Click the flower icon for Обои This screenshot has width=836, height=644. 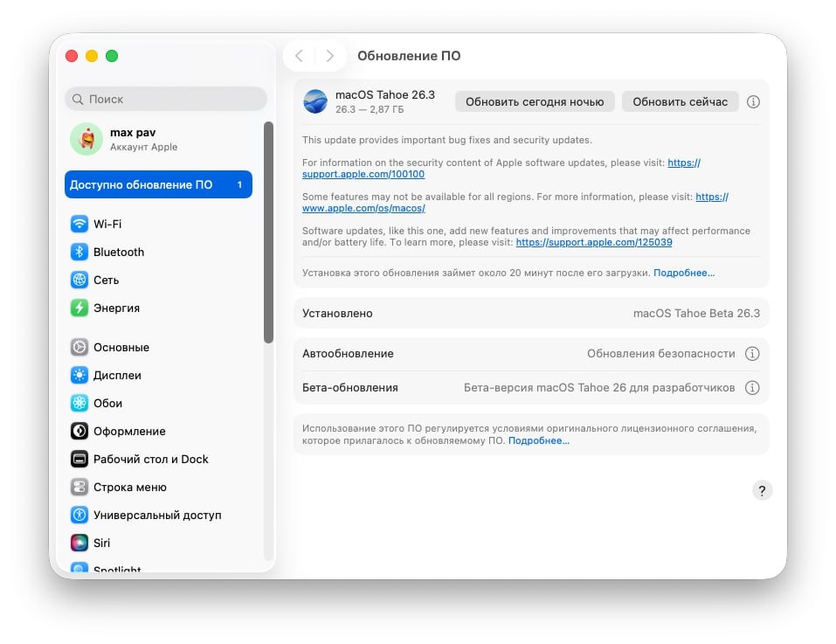click(79, 403)
